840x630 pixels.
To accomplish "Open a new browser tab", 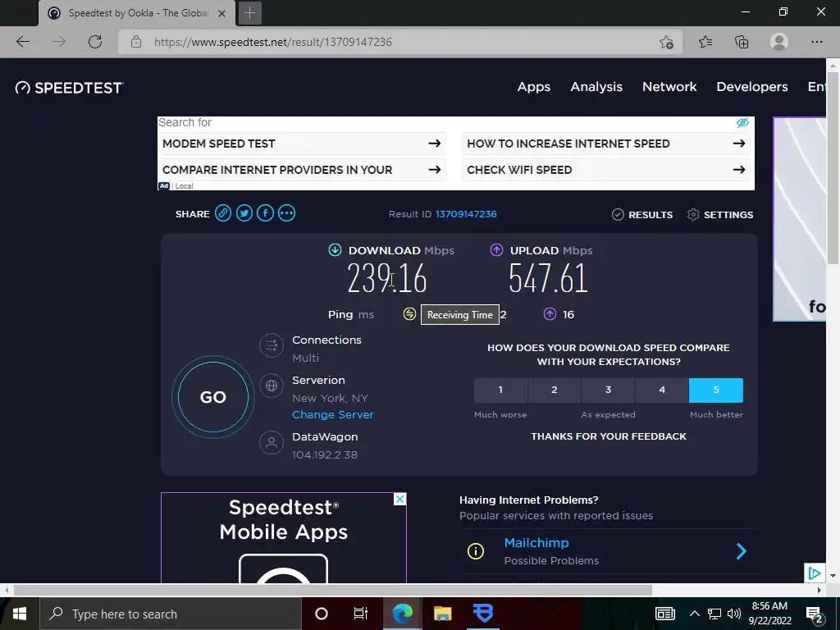I will pos(249,13).
